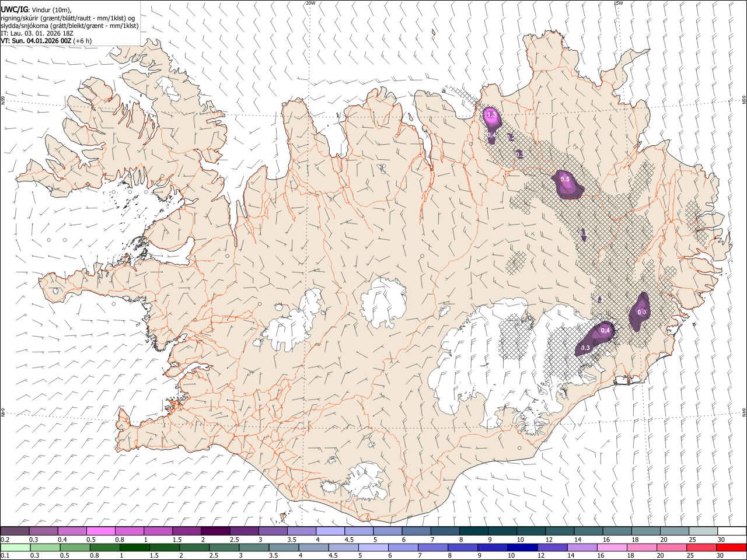Image resolution: width=747 pixels, height=560 pixels.
Task: Click the top legend swatch starting at 12
Action: point(560,531)
